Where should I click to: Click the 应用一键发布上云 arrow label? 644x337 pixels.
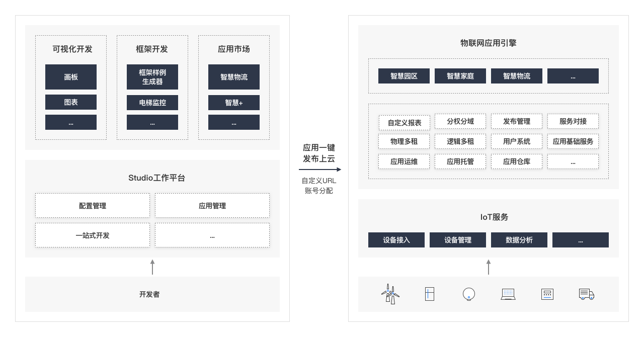[x=319, y=152]
